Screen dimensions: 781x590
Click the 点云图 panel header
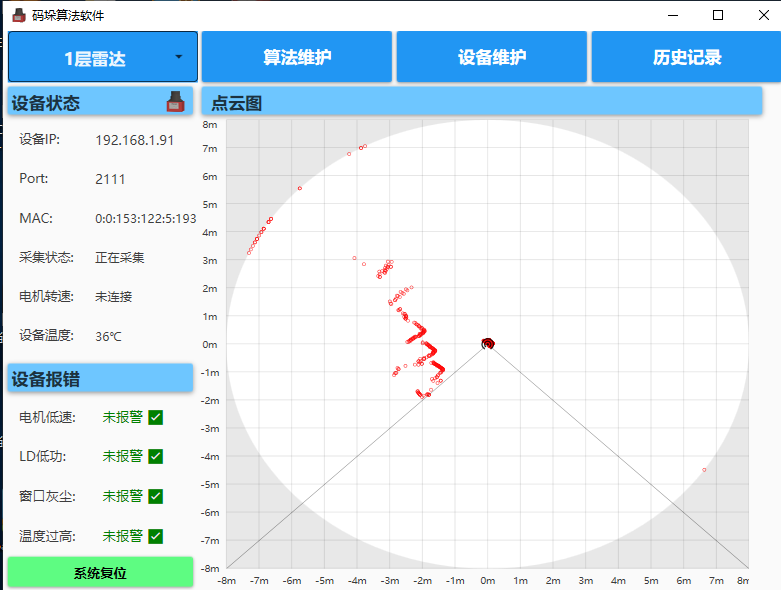click(x=482, y=102)
